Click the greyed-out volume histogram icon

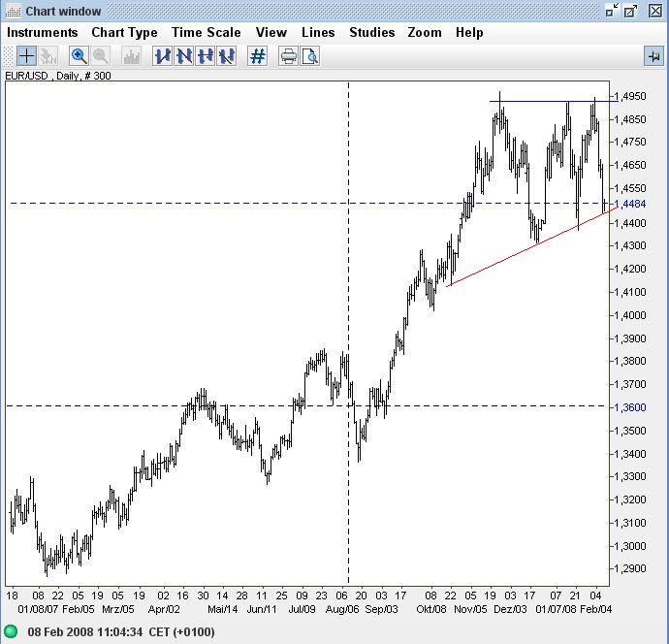point(132,56)
